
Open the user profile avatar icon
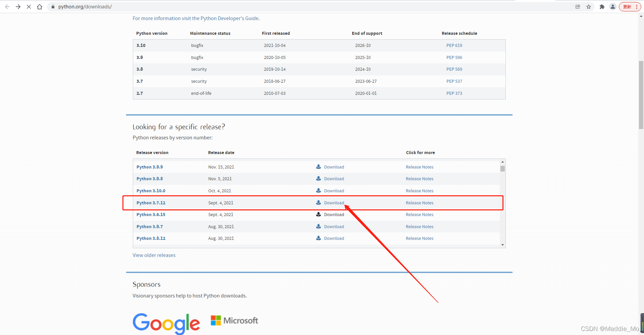[613, 7]
